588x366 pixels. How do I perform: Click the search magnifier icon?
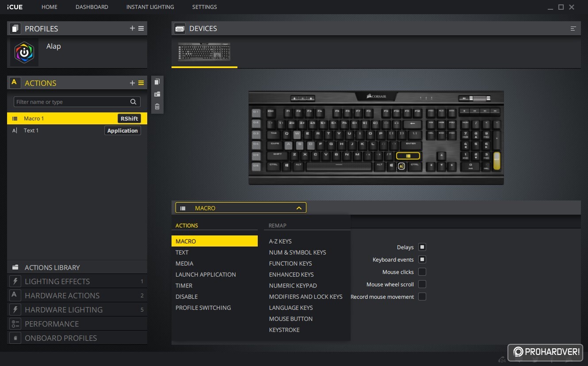point(133,102)
